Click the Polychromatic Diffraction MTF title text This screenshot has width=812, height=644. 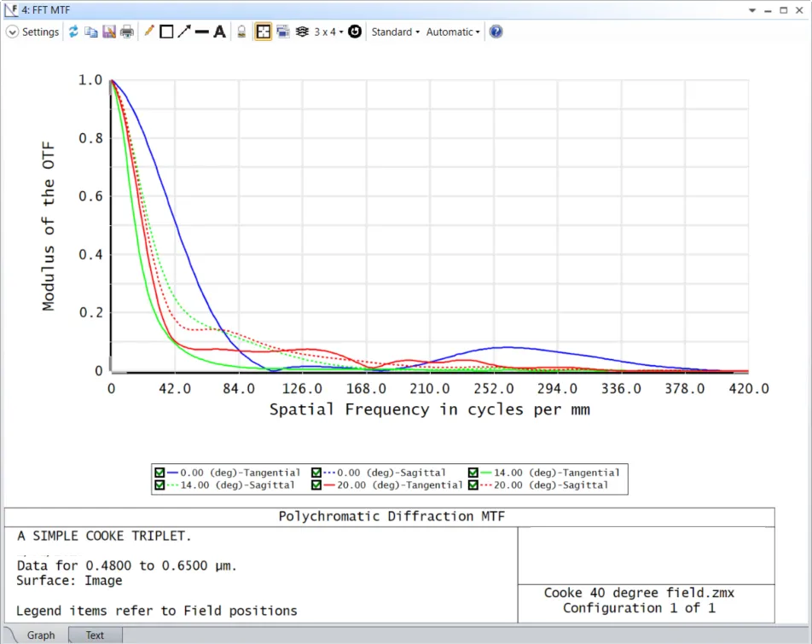388,517
